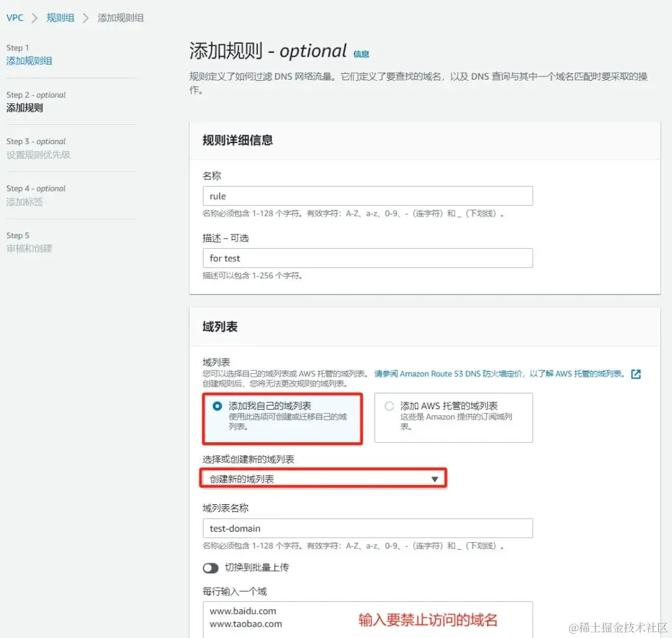Select 添加我自己的域列表 radio option

pos(217,406)
